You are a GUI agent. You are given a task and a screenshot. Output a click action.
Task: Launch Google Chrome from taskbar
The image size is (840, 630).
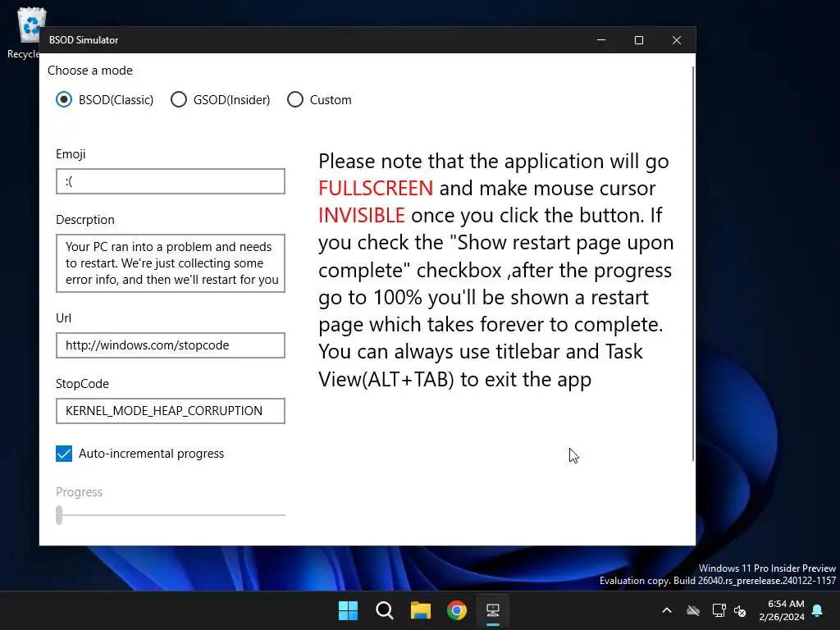pos(457,610)
